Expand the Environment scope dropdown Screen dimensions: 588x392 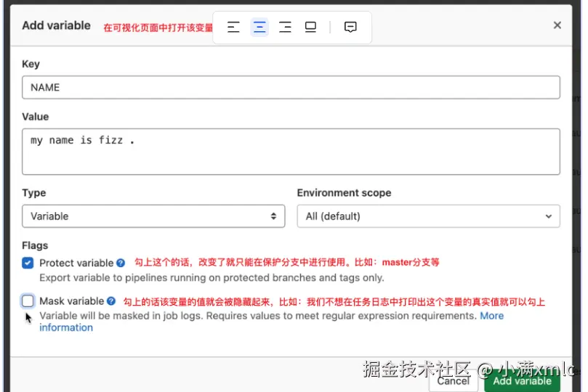(429, 216)
